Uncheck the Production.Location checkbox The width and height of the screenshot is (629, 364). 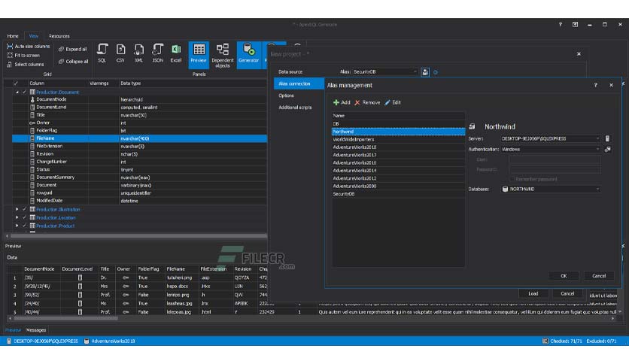(x=25, y=217)
